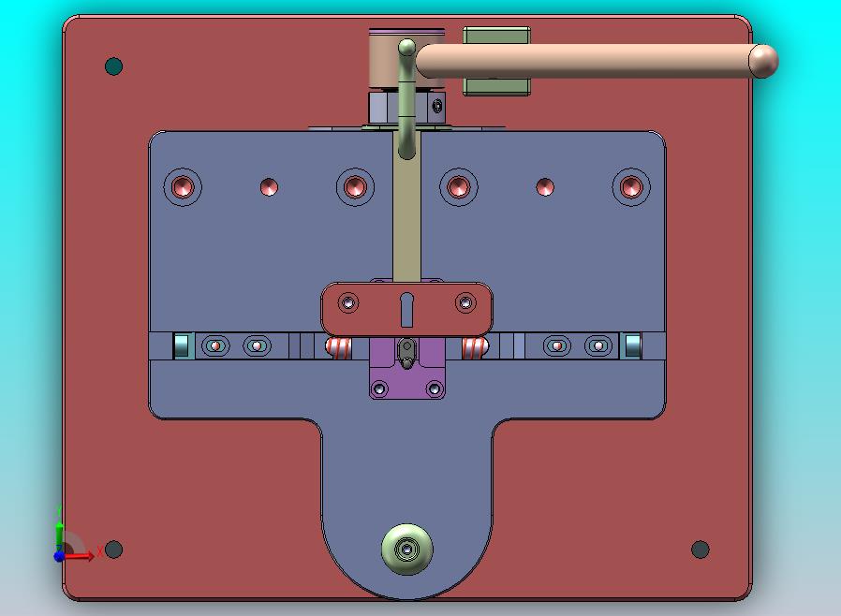
Task: Click the keyhole slot in the cover plate
Action: (x=406, y=310)
